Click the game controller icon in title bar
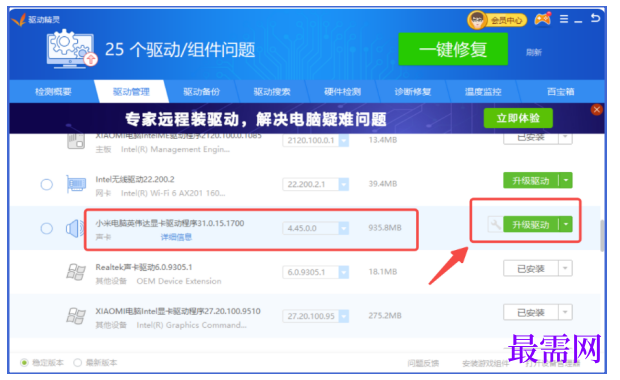Screen dimensions: 620x380 click(x=542, y=19)
